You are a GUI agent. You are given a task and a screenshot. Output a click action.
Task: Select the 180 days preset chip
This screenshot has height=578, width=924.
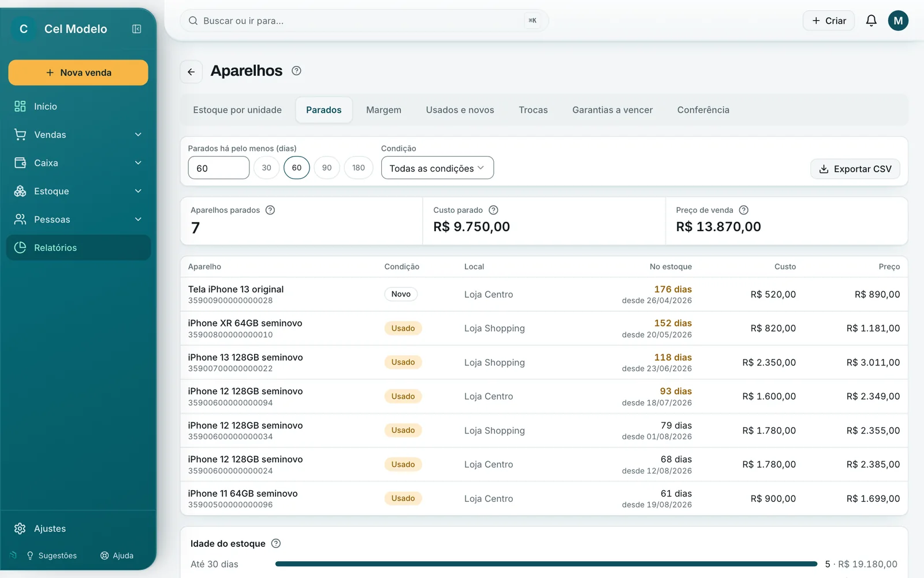[359, 168]
